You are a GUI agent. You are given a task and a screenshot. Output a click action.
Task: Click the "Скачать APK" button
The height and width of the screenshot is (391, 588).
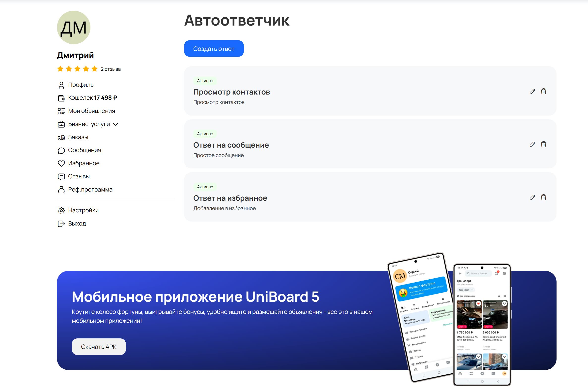[99, 347]
